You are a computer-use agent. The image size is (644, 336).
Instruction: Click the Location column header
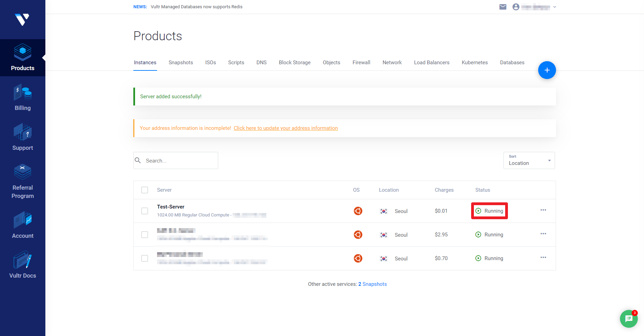point(389,190)
